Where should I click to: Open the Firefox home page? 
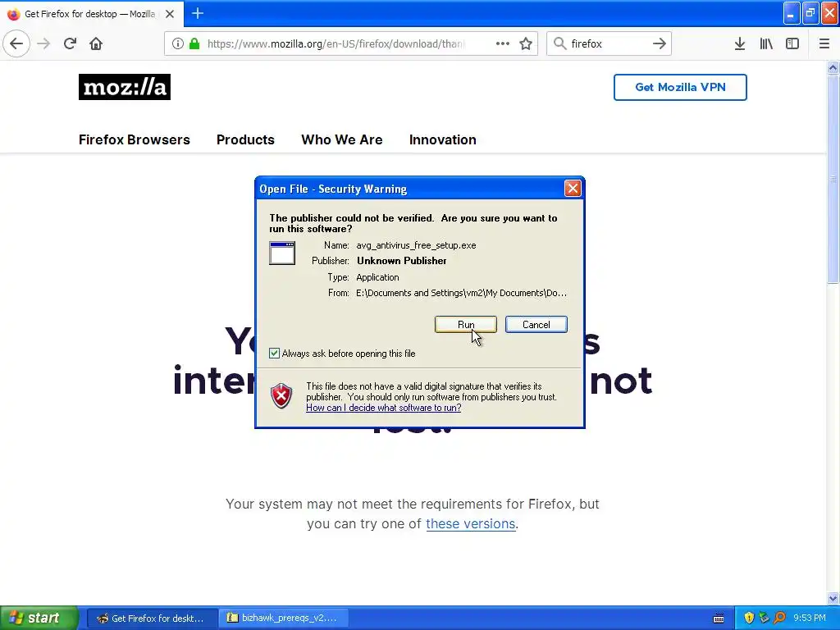[96, 43]
